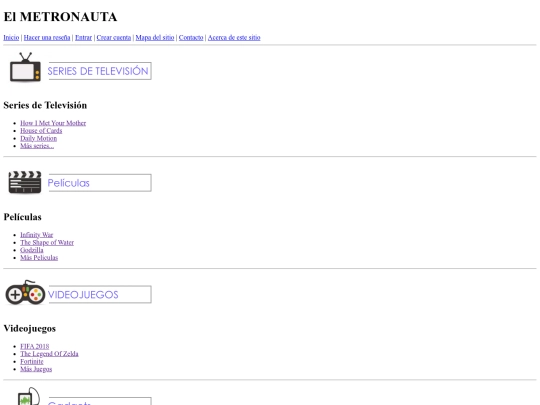Show more films via Más Películas
Viewport: 540px width, 405px height.
(x=39, y=258)
